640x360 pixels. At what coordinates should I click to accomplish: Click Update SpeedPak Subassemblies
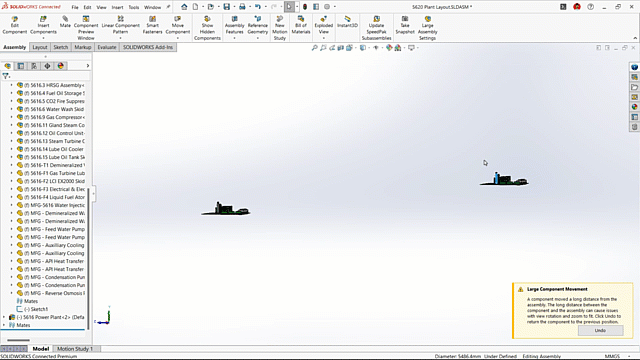(376, 28)
